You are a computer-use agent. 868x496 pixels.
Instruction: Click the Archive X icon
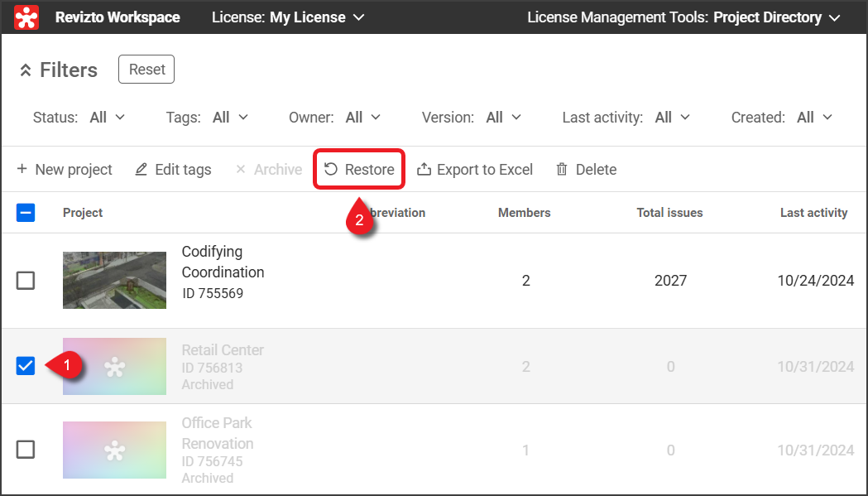click(x=241, y=170)
